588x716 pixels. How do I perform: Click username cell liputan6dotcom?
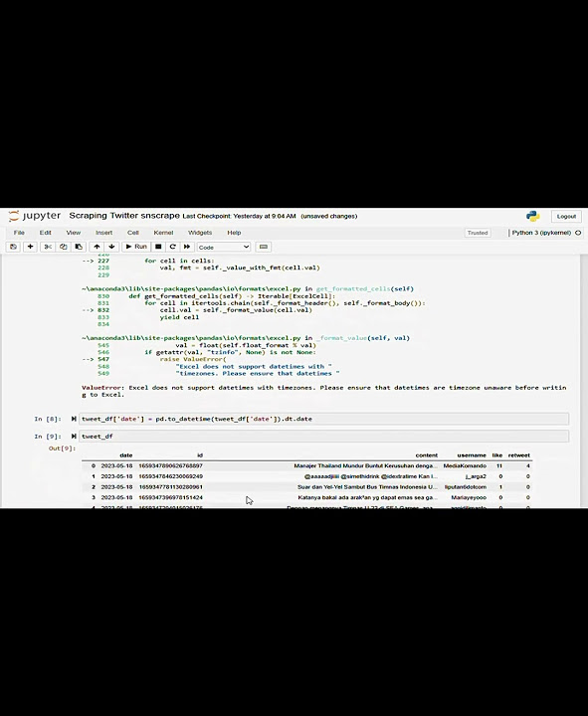pos(465,486)
